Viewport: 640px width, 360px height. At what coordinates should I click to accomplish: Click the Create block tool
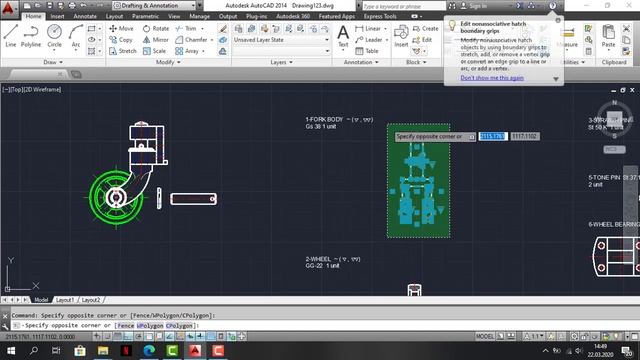[x=425, y=29]
